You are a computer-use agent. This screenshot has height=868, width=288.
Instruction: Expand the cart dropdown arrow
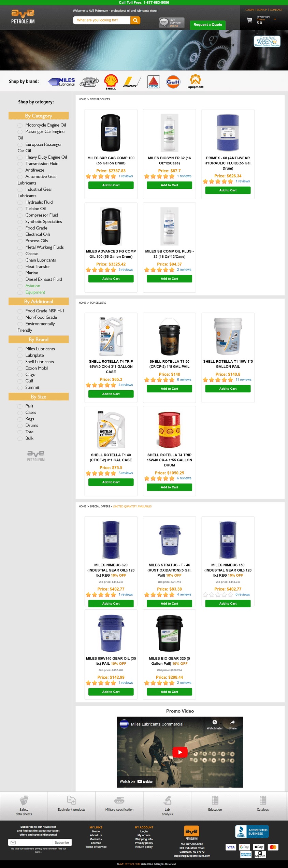click(x=275, y=19)
